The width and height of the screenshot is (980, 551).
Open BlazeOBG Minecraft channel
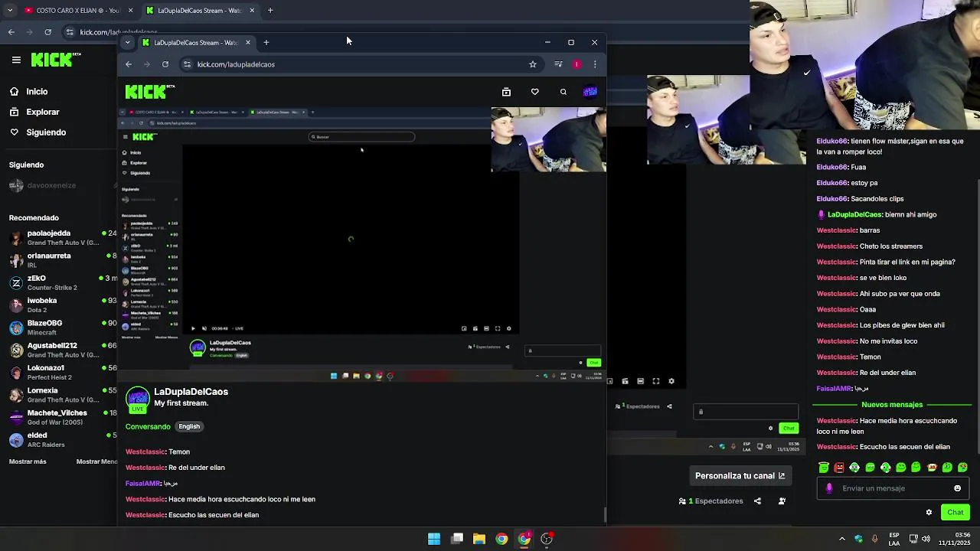pyautogui.click(x=62, y=328)
